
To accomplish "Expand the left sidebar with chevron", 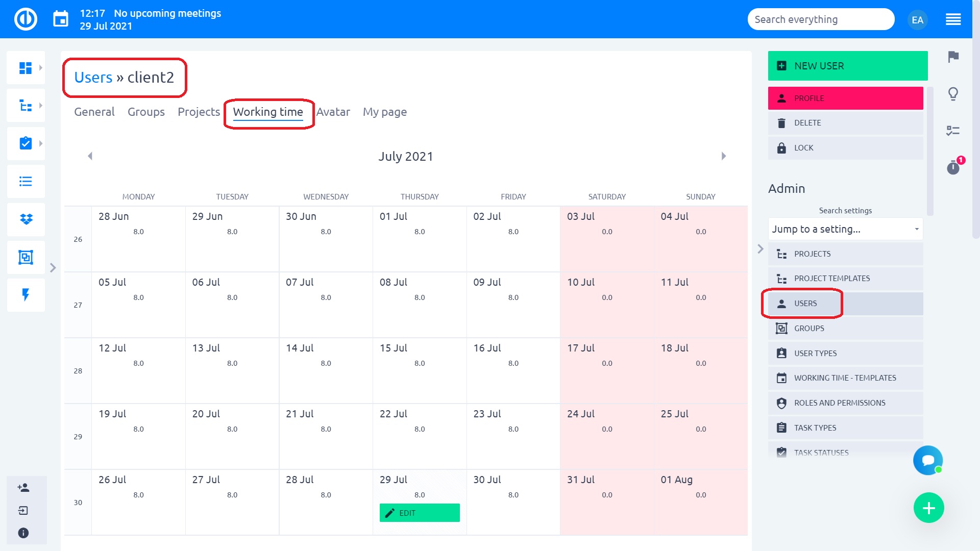I will pyautogui.click(x=53, y=267).
